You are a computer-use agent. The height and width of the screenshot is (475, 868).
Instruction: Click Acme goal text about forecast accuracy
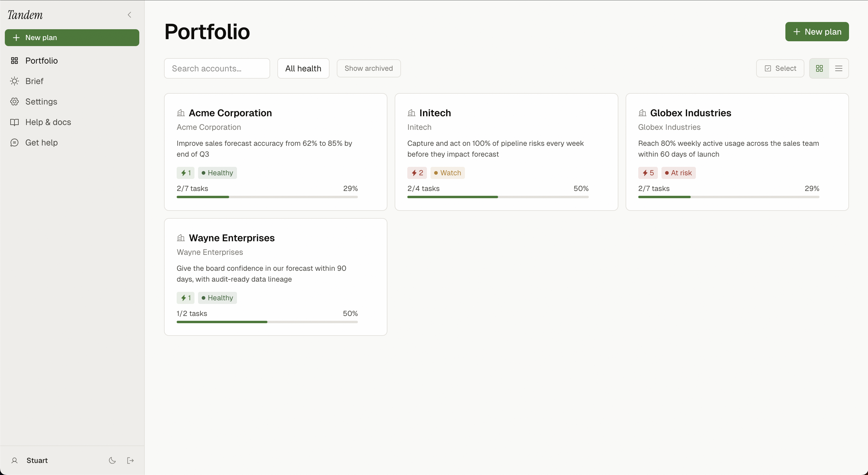(x=264, y=148)
